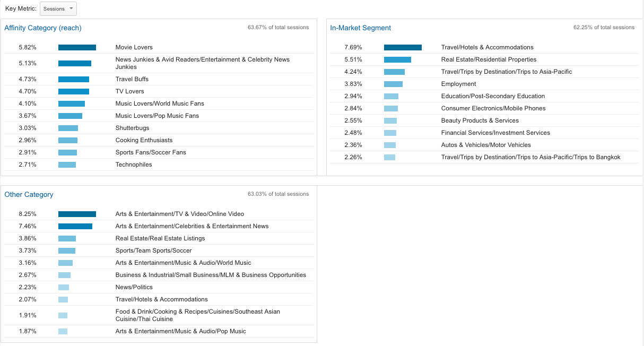Open the Key Metric Sessions dropdown

(x=58, y=8)
